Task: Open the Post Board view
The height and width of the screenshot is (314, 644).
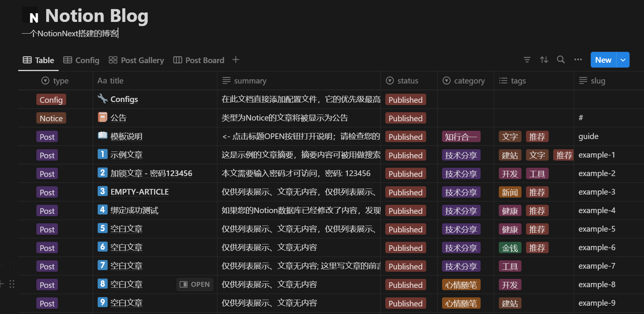Action: click(199, 60)
